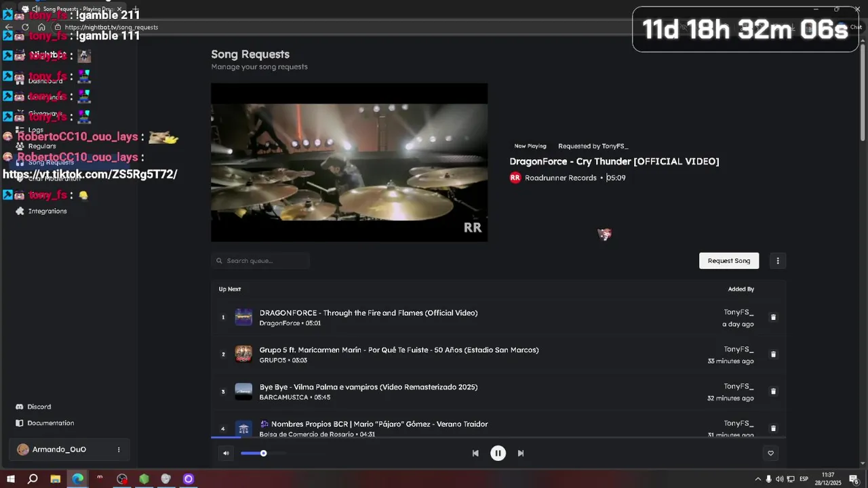Click the Microsoft Edge taskbar icon

(78, 479)
